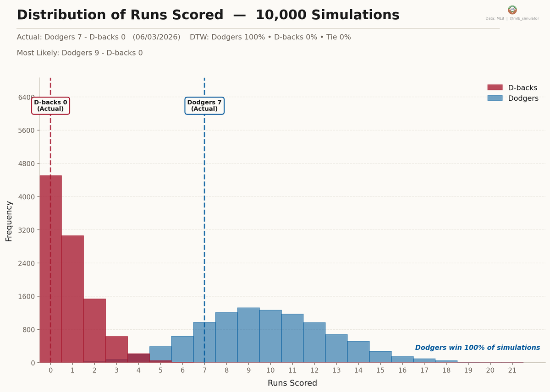Click the 'Dodgers 7 (Actual)' annotation box
550x392 pixels.
(x=204, y=106)
